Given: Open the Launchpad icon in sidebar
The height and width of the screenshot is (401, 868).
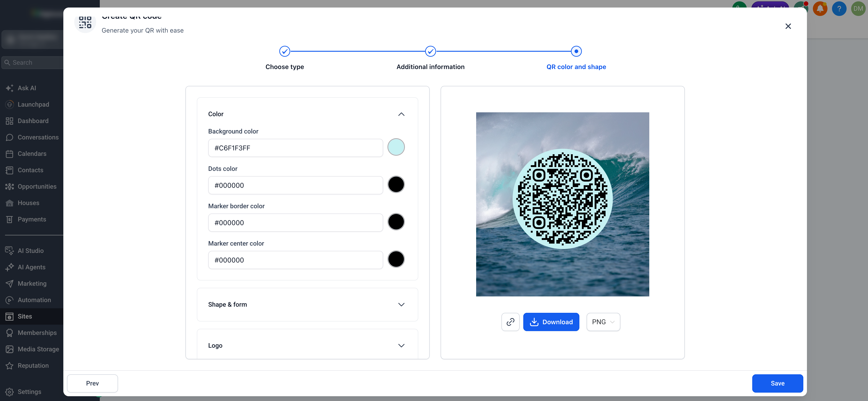Looking at the screenshot, I should [x=9, y=104].
